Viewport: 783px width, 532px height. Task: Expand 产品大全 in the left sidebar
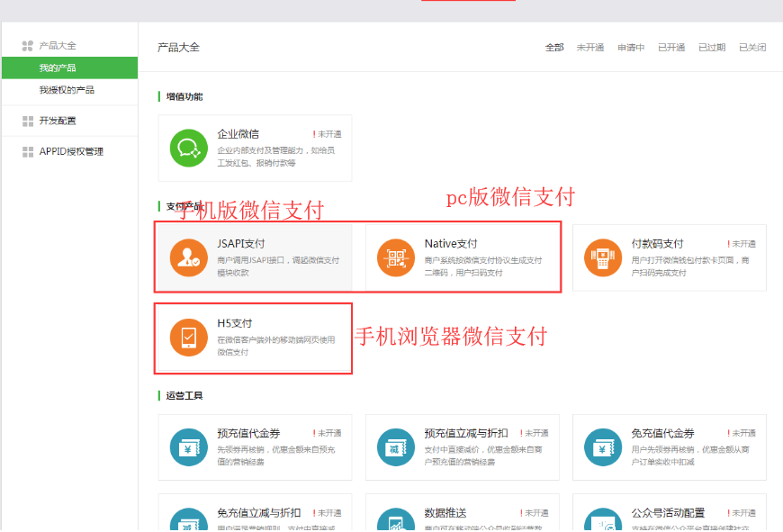[58, 45]
